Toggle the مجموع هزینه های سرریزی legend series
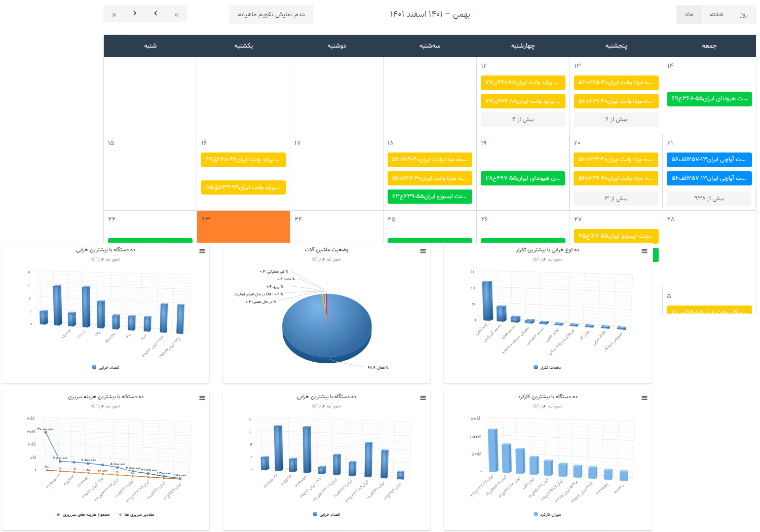The image size is (760, 532). click(84, 514)
